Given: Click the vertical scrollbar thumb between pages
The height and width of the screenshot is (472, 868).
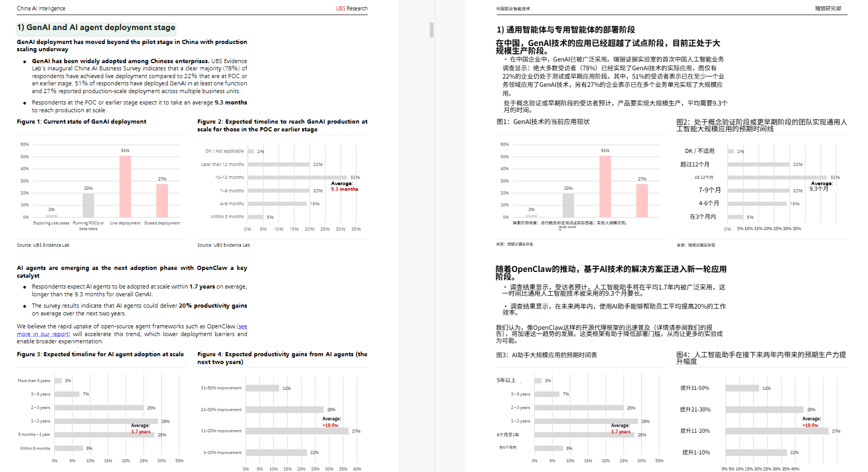Looking at the screenshot, I should tap(431, 30).
